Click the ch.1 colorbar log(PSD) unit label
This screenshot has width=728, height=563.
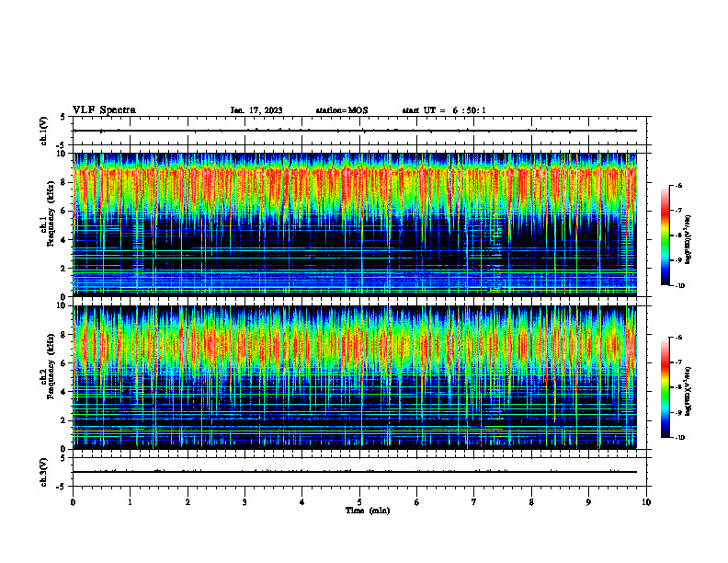[x=688, y=239]
